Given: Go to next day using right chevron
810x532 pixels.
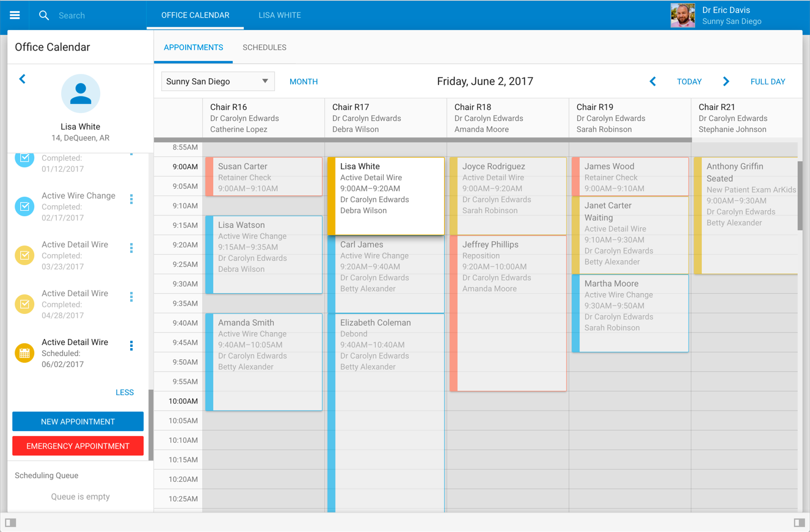Looking at the screenshot, I should click(726, 81).
